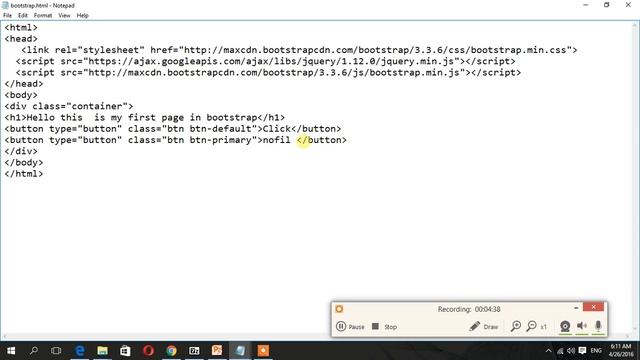Click "btn-primary" class name

pos(220,140)
